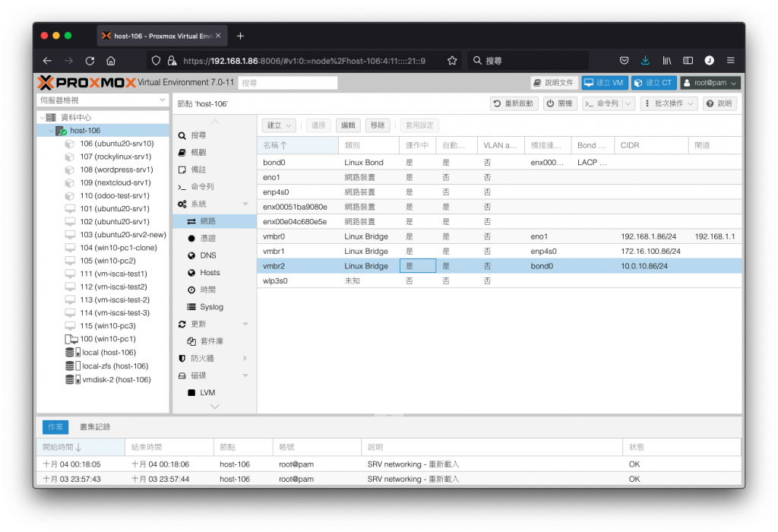The height and width of the screenshot is (532, 778).
Task: Switch to the 叢集記錄 cluster log tab
Action: click(x=95, y=427)
